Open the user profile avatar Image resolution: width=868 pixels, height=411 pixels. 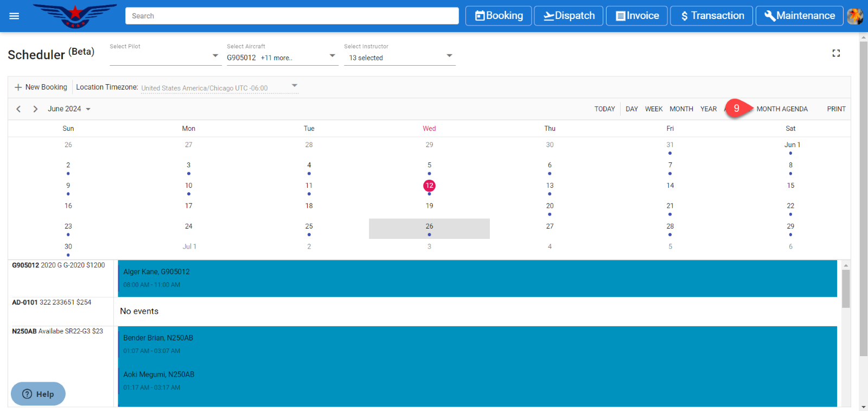(855, 16)
